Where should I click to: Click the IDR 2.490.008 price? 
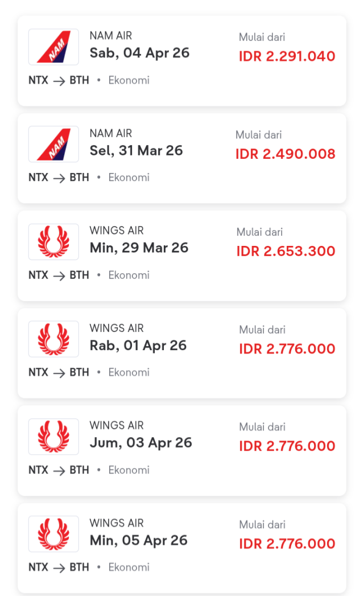pyautogui.click(x=285, y=154)
